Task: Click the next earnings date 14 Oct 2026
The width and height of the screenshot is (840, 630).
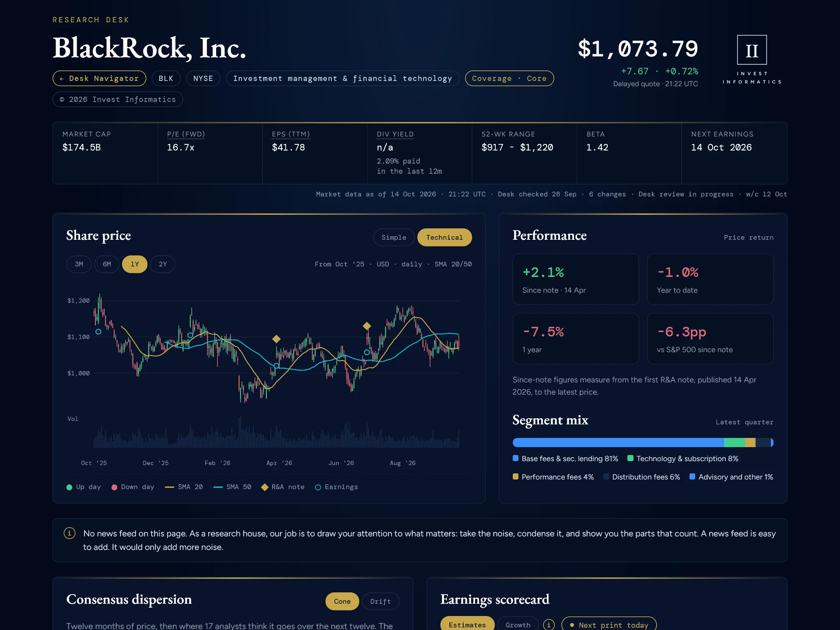Action: point(721,147)
